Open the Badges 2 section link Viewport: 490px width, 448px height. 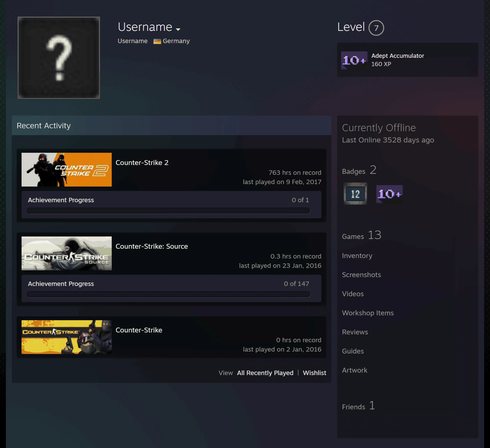(359, 170)
